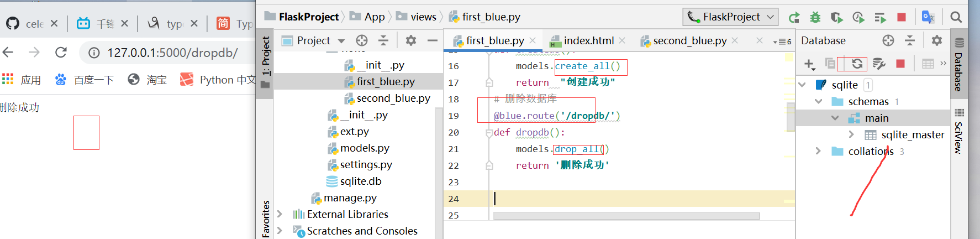This screenshot has height=239, width=980.
Task: Open the table editor icon
Action: (928, 64)
